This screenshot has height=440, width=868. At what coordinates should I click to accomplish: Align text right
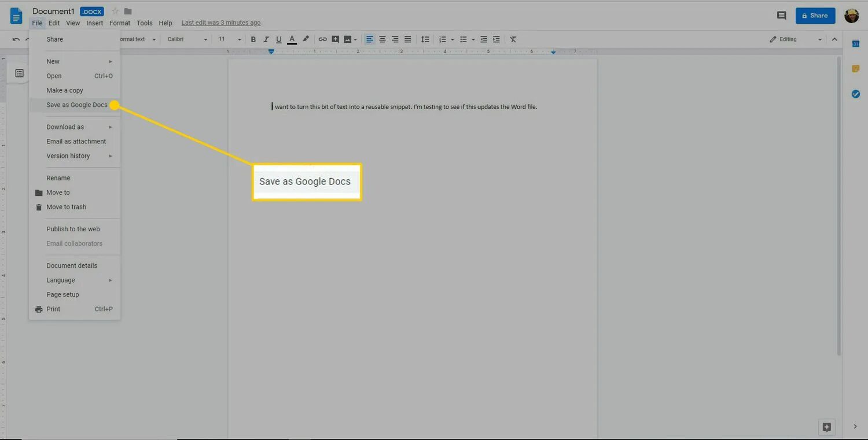tap(395, 39)
